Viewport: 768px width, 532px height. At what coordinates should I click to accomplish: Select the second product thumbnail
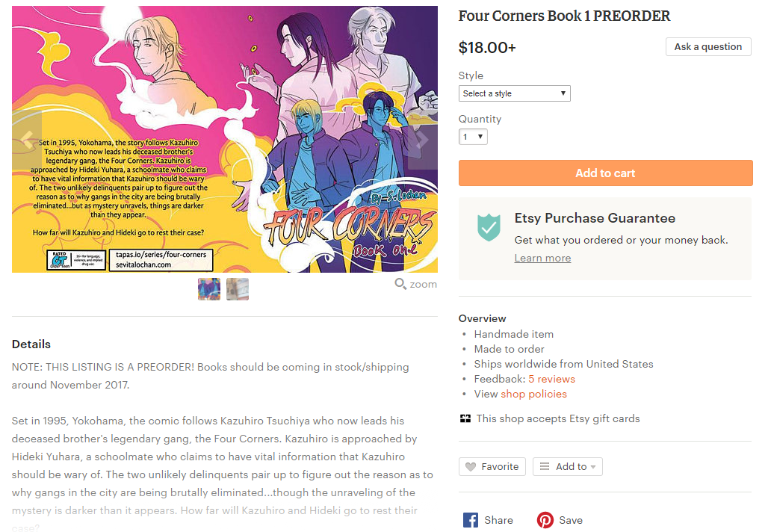pyautogui.click(x=238, y=289)
